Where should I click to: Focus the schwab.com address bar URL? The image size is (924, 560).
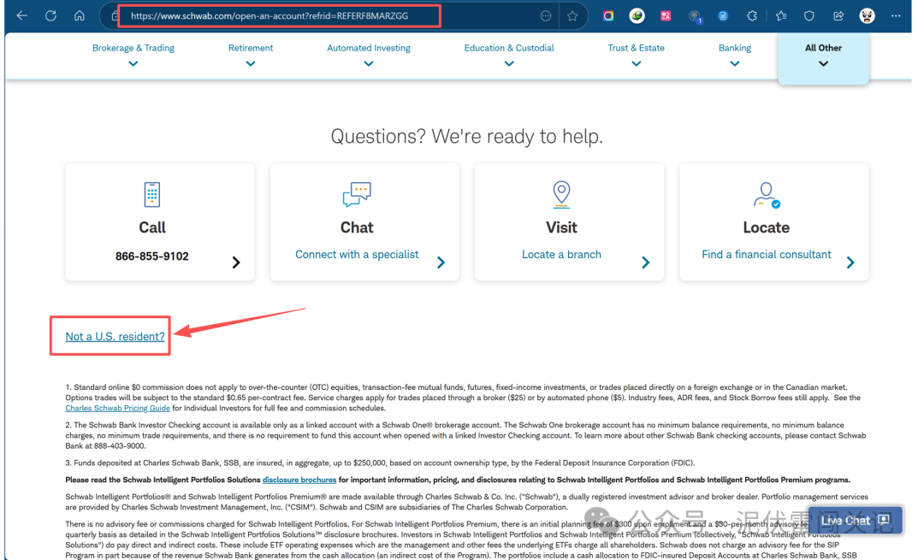point(269,16)
